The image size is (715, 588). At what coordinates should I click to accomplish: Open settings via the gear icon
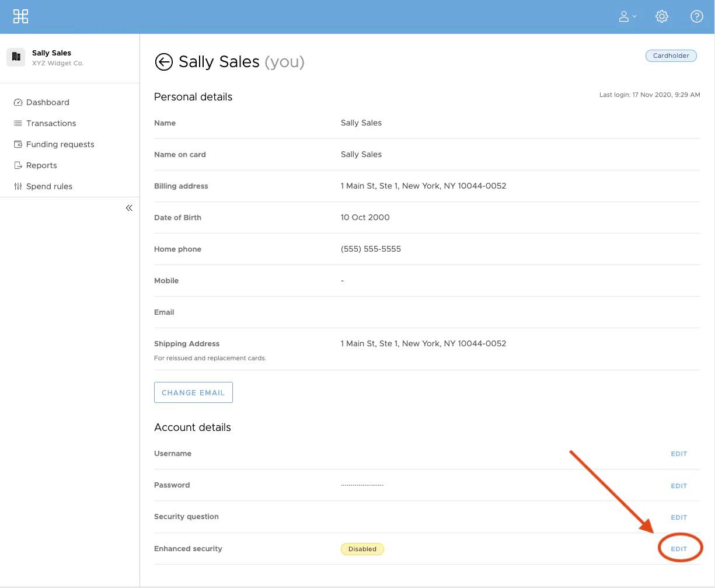pyautogui.click(x=662, y=16)
